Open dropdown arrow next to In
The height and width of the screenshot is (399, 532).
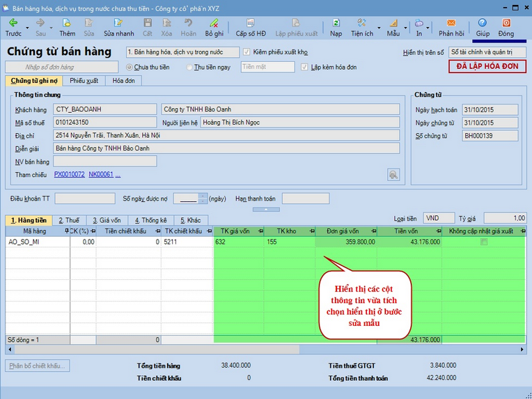pyautogui.click(x=428, y=28)
